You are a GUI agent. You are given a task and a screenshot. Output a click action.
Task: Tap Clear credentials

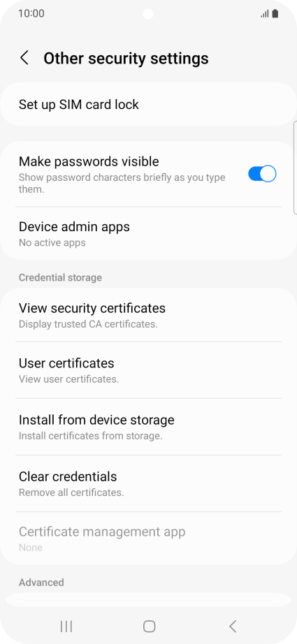point(148,483)
